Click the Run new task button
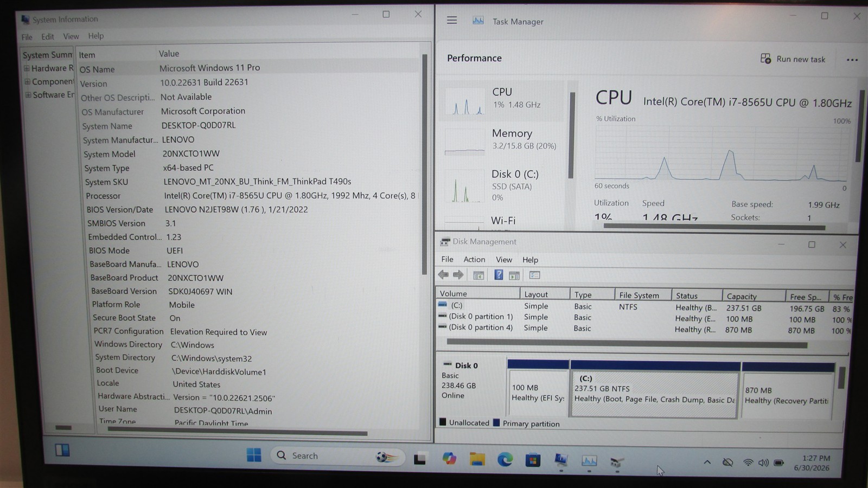Image resolution: width=868 pixels, height=488 pixels. (793, 59)
